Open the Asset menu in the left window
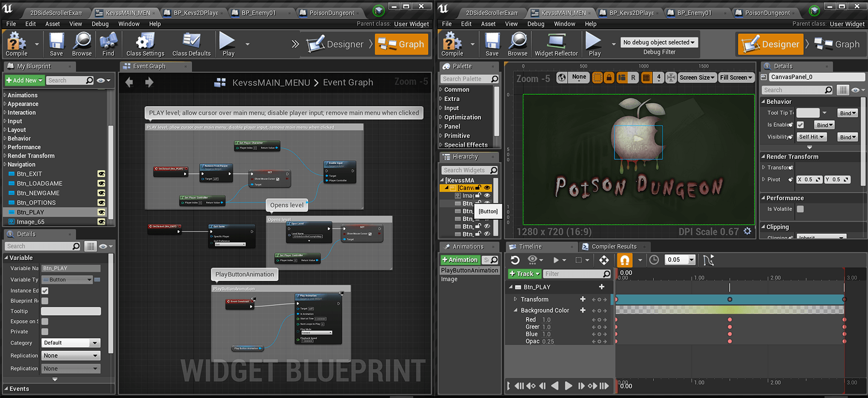868x398 pixels. coord(52,24)
